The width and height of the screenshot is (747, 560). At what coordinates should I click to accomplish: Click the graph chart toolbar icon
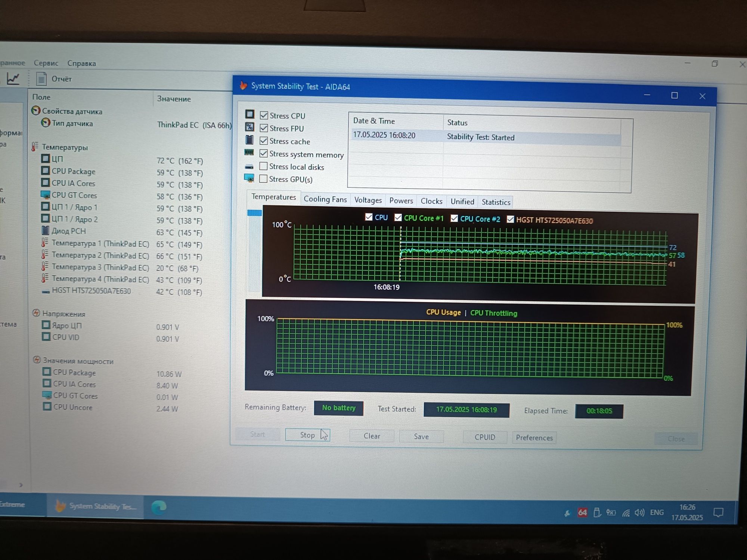[x=13, y=78]
